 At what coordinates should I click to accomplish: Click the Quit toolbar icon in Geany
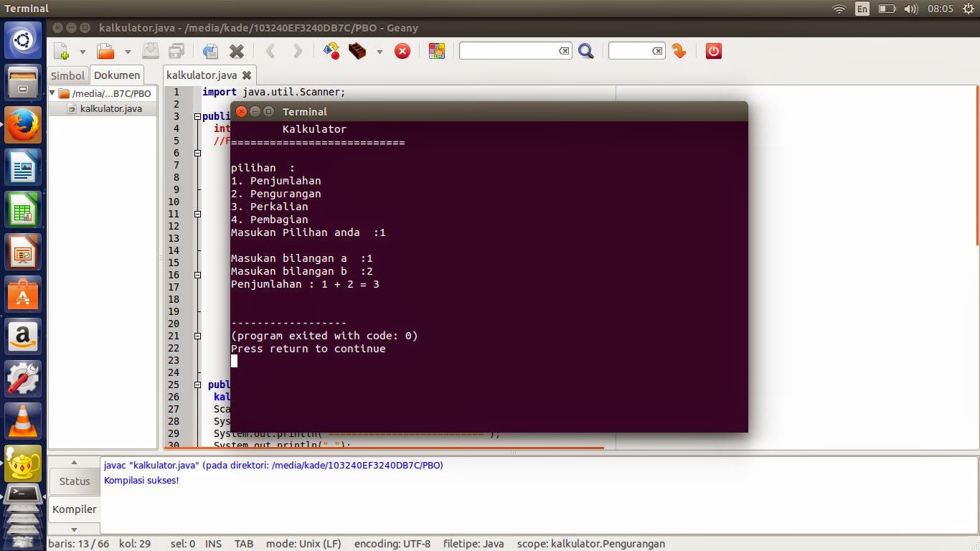712,51
